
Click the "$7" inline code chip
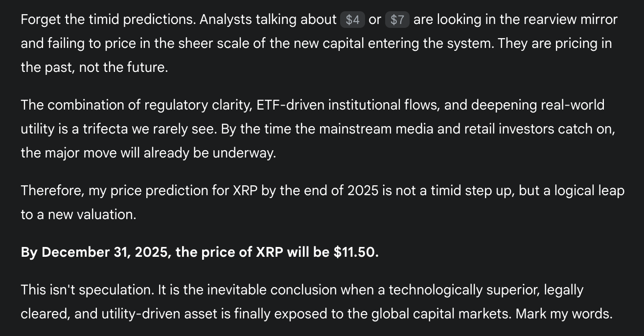coord(397,20)
